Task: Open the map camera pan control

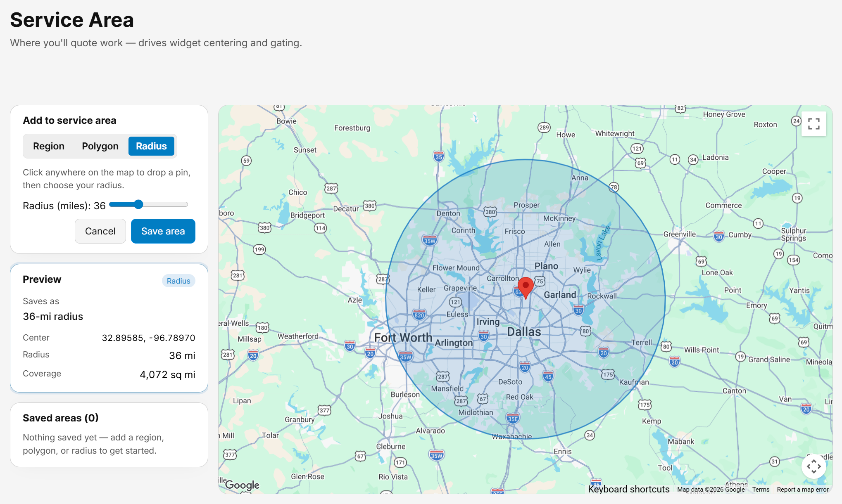Action: tap(813, 466)
